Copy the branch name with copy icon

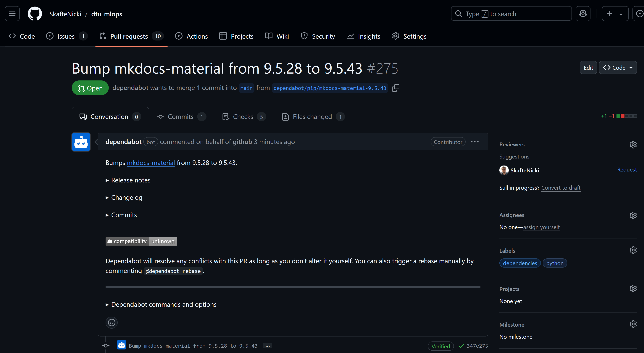[x=396, y=88]
